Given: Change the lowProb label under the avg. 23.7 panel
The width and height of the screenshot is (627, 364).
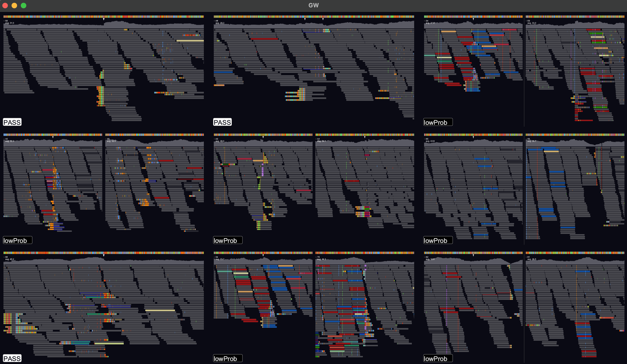Looking at the screenshot, I should coord(227,358).
